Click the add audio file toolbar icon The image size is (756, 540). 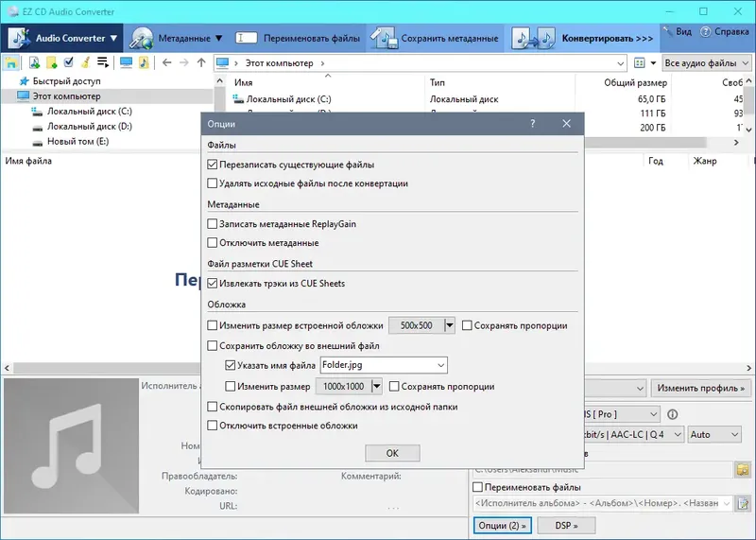pos(34,62)
